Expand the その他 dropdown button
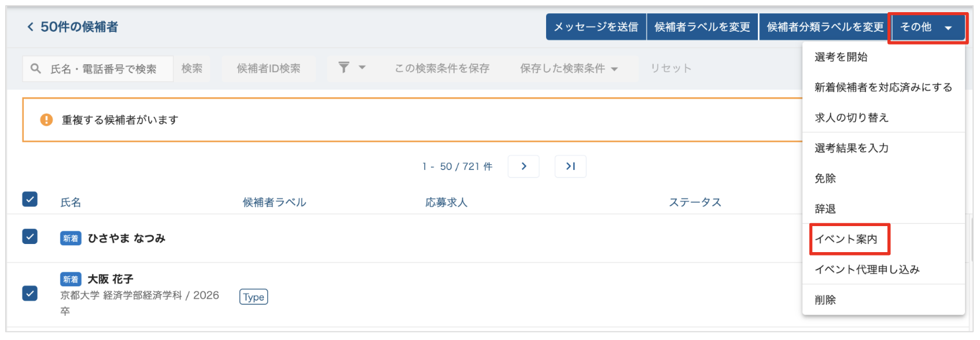980x340 pixels. (x=927, y=27)
